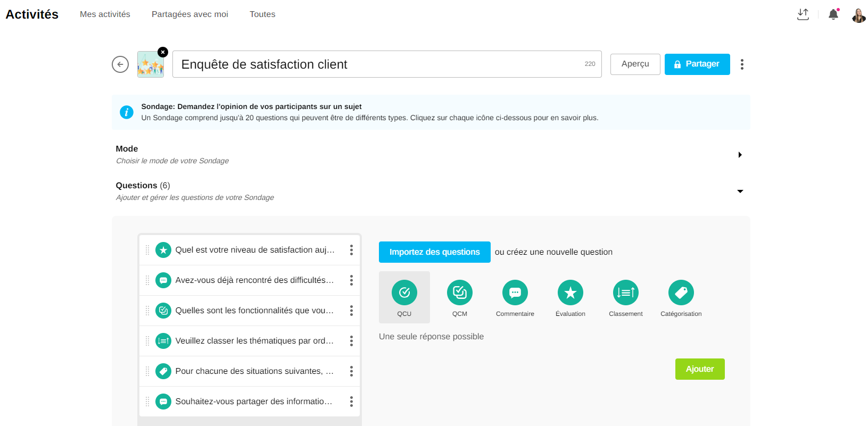The image size is (868, 426).
Task: Pick the Catégorisation tag icon
Action: click(x=681, y=293)
